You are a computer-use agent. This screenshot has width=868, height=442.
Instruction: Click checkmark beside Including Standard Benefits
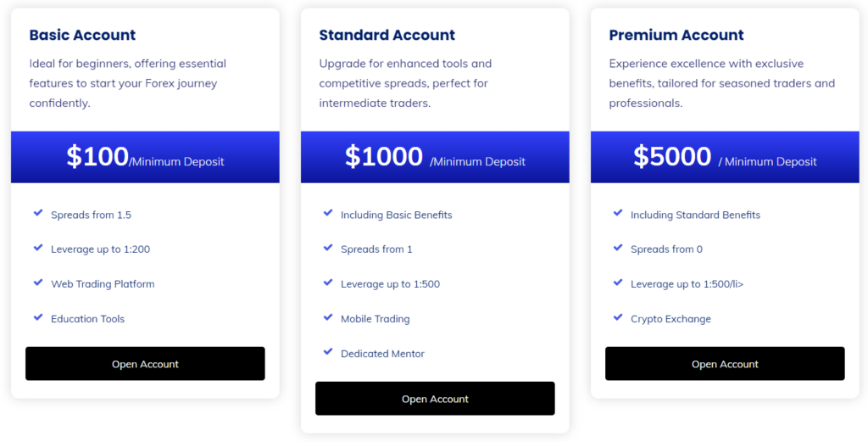(x=618, y=214)
